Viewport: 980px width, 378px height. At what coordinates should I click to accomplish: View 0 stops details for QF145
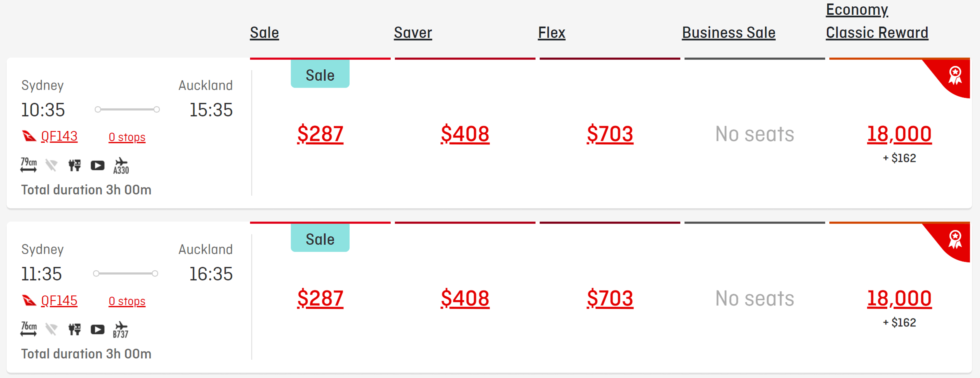[x=127, y=301]
